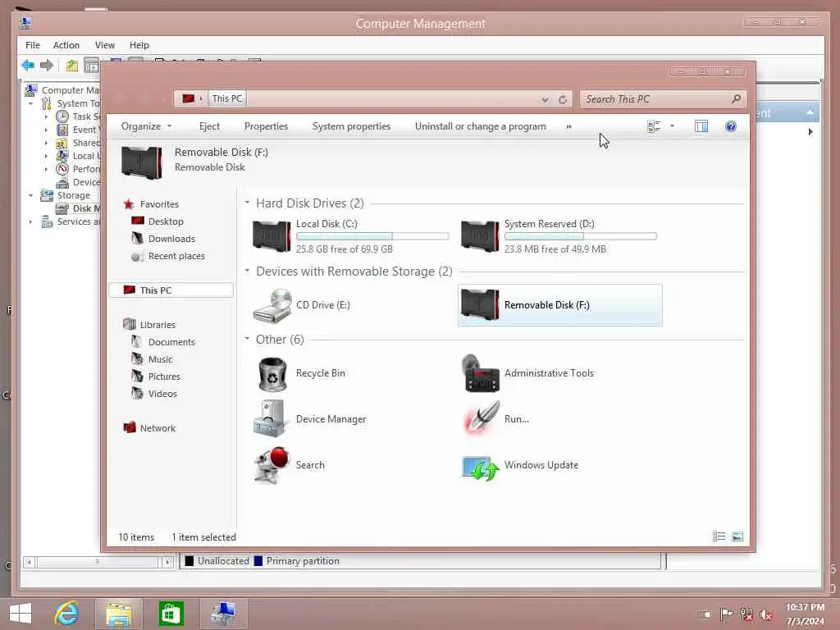Open the Windows Start button
This screenshot has width=840, height=630.
click(x=21, y=614)
